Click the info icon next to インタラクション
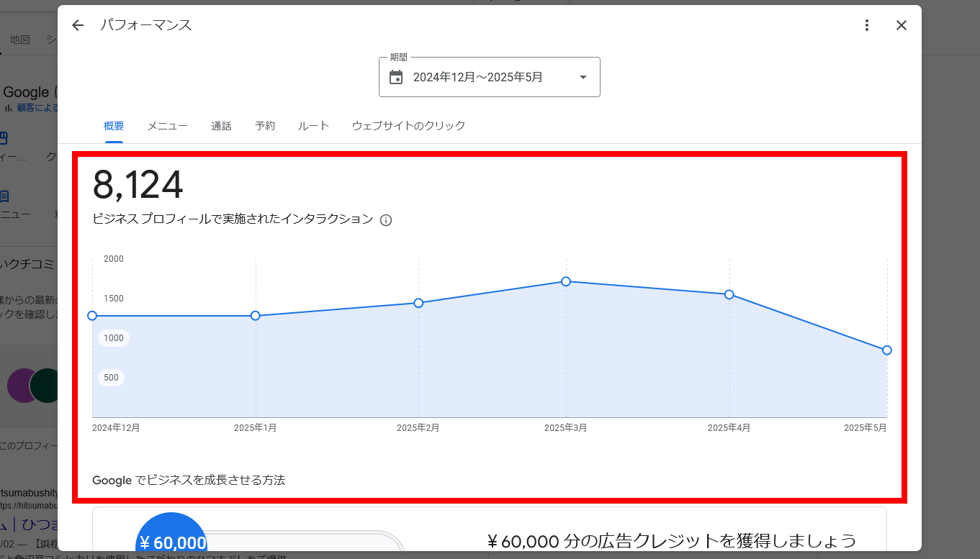980x559 pixels. point(386,220)
